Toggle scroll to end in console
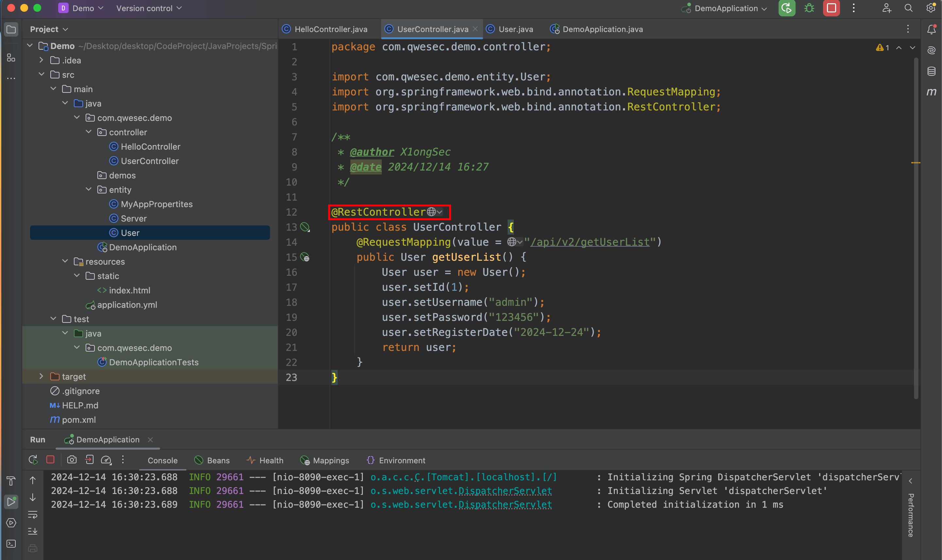The height and width of the screenshot is (560, 942). pyautogui.click(x=33, y=531)
